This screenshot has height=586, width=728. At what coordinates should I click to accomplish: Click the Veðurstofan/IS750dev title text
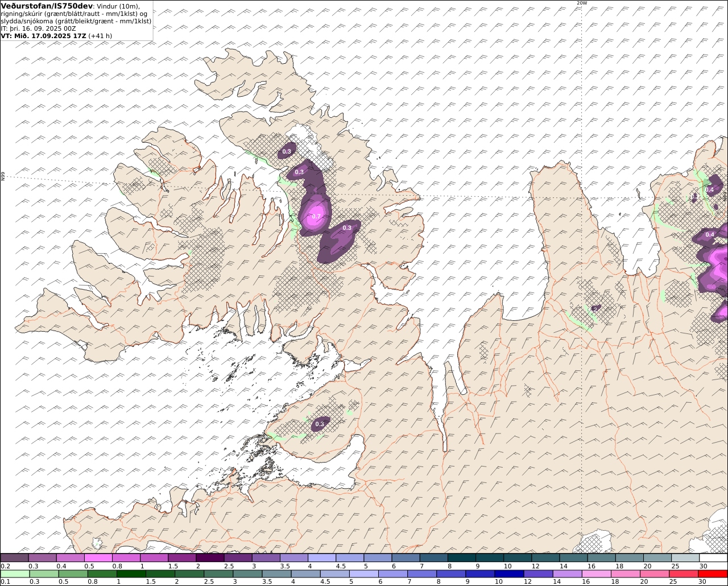47,6
